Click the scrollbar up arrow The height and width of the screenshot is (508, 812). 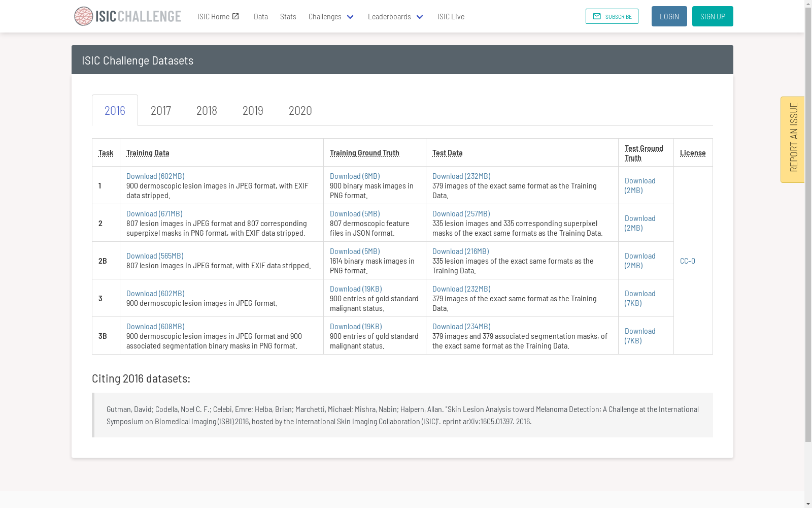[808, 4]
